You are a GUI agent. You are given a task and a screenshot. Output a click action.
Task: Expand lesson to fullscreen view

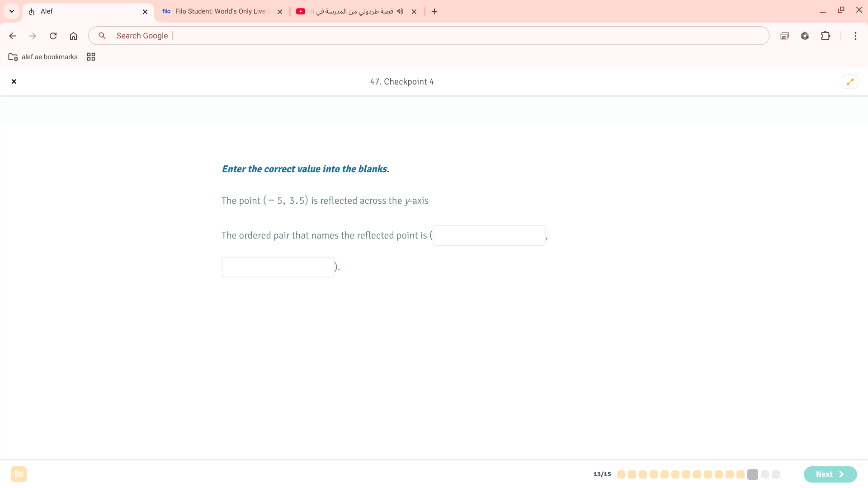click(850, 82)
